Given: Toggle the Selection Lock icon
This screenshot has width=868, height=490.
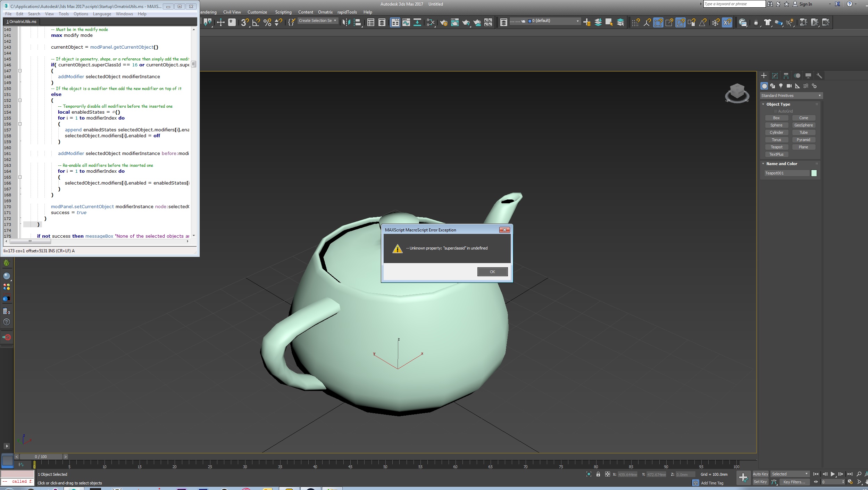Looking at the screenshot, I should 598,474.
